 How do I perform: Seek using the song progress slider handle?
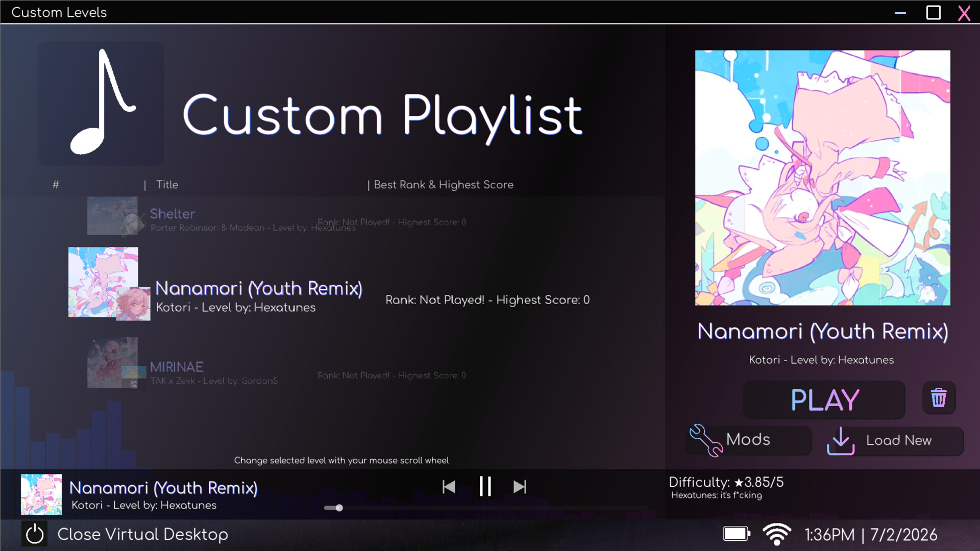[339, 508]
